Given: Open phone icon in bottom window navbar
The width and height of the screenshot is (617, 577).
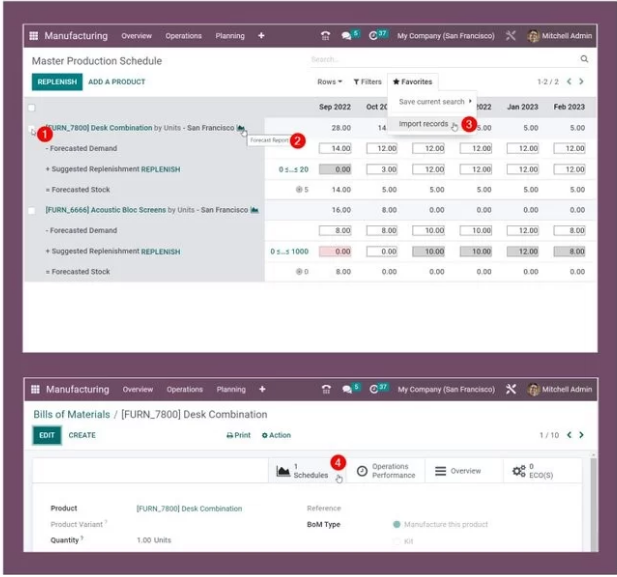Looking at the screenshot, I should click(x=326, y=389).
